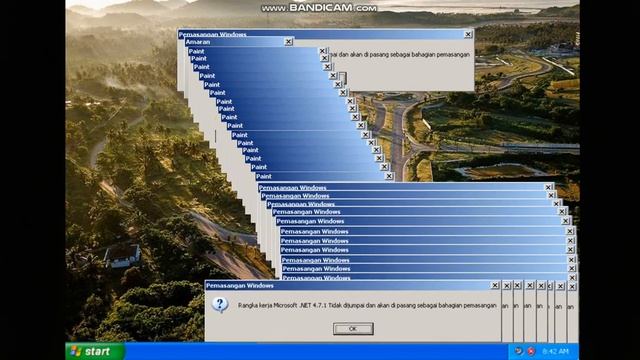Close the rearmost Pemasangan Windows dialog behind Amaran

click(x=468, y=35)
